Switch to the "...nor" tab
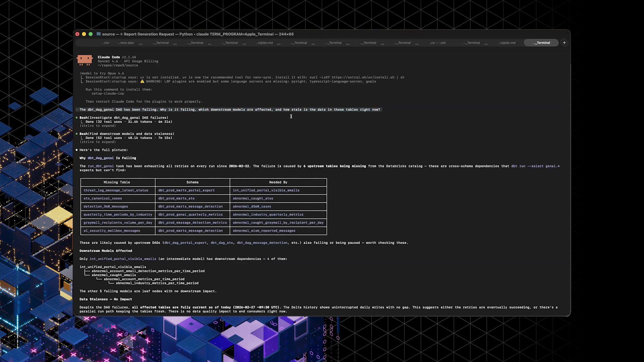 pyautogui.click(x=106, y=43)
